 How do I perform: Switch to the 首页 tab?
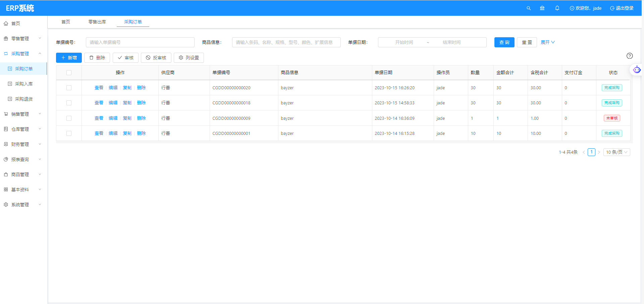66,22
